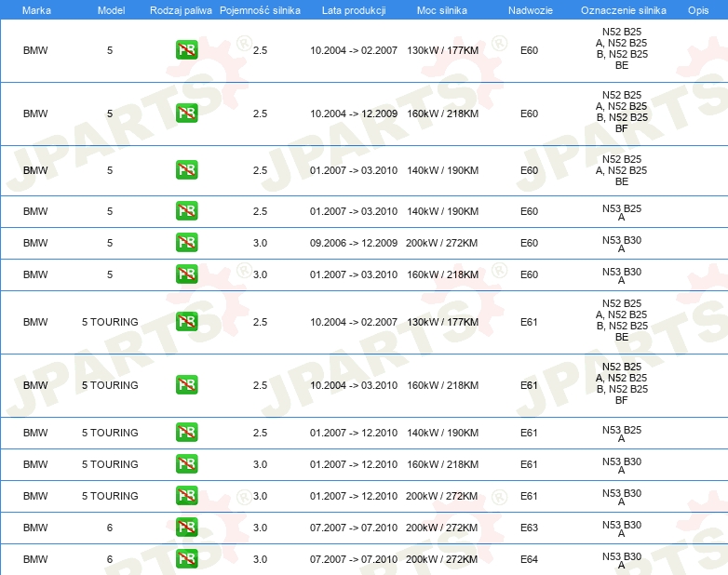Click the petrol icon in the E60 10.2004 -> 12.2009 row
Viewport: 728px width, 575px height.
[187, 114]
